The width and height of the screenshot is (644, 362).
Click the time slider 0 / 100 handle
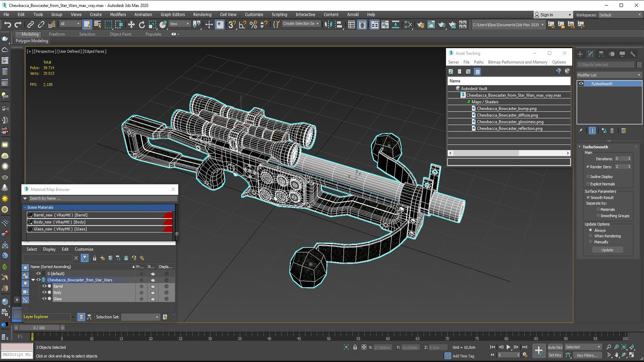(x=39, y=328)
